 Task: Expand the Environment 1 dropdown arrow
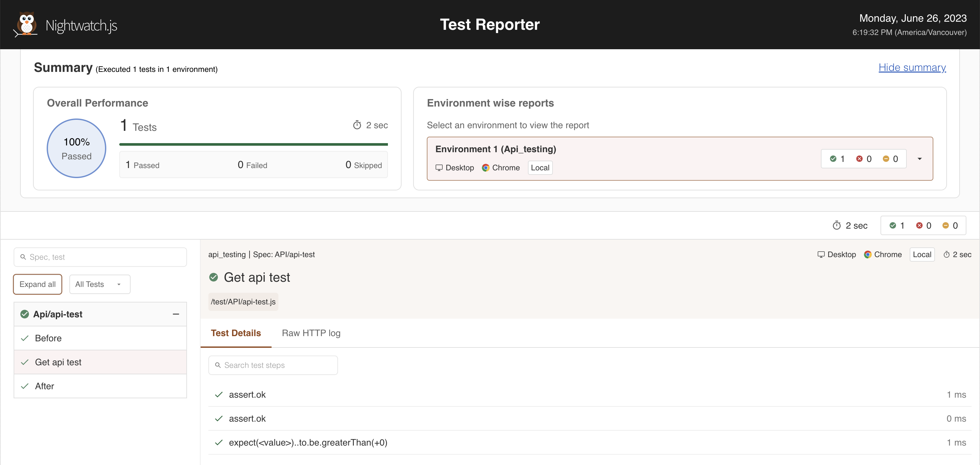919,159
